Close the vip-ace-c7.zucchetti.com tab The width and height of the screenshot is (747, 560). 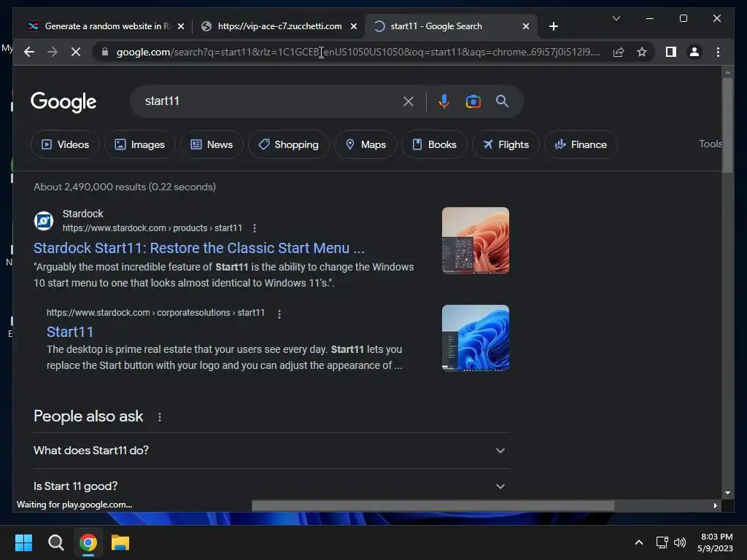click(354, 27)
